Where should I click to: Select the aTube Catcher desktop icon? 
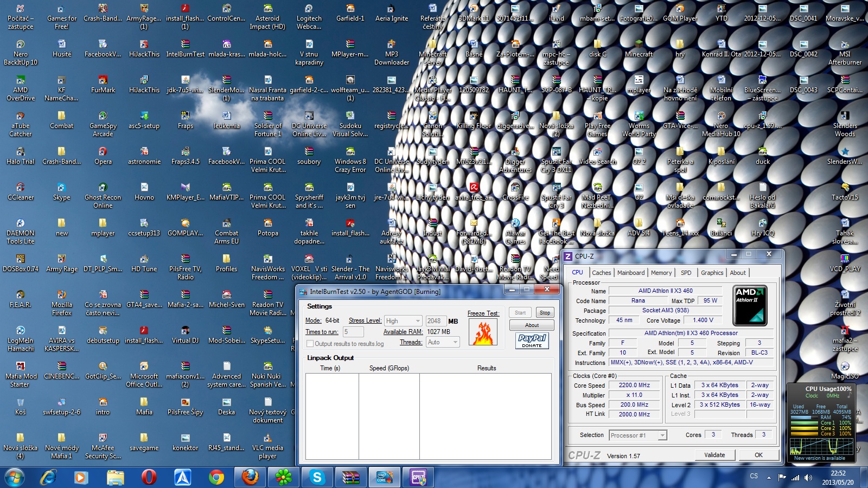click(21, 125)
